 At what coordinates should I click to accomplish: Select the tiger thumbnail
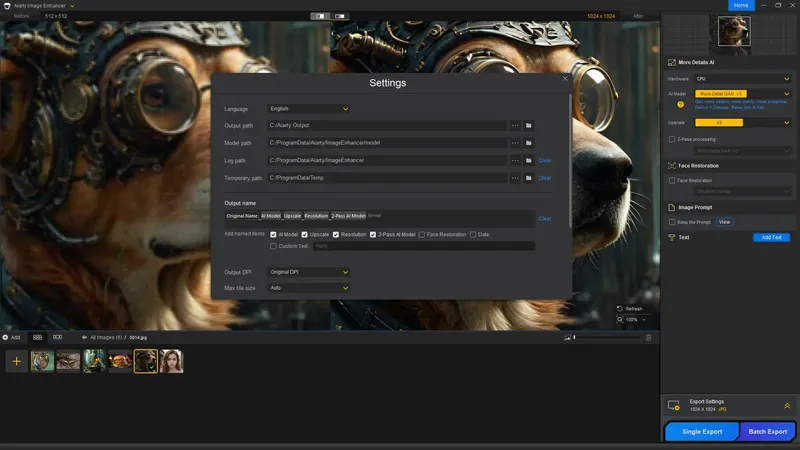click(x=42, y=361)
